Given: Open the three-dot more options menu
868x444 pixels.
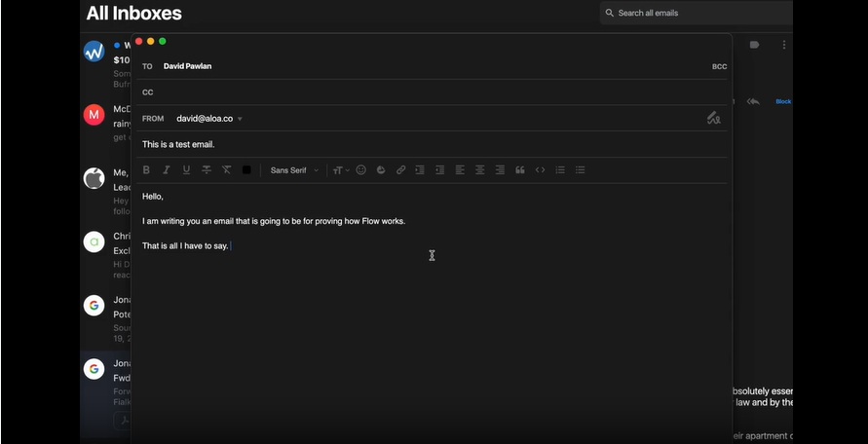Looking at the screenshot, I should click(784, 45).
